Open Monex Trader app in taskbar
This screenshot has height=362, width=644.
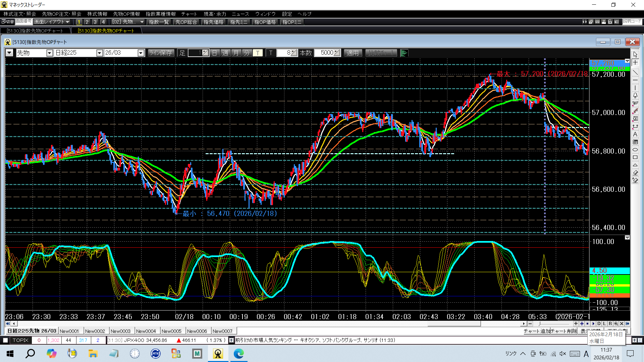pos(218,354)
